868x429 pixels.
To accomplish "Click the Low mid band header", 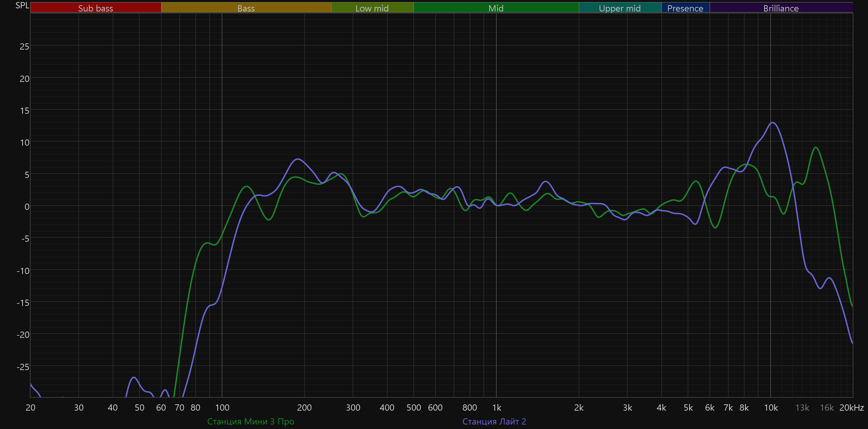I will (x=372, y=8).
